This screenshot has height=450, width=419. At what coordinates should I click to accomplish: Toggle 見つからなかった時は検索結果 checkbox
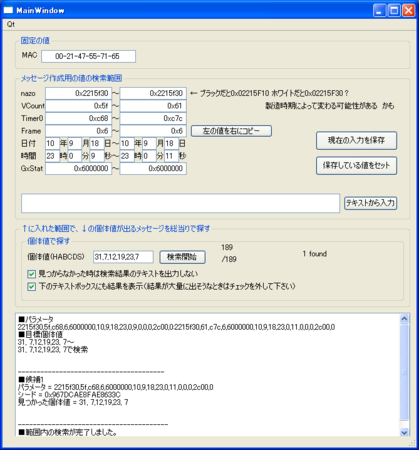pyautogui.click(x=31, y=274)
